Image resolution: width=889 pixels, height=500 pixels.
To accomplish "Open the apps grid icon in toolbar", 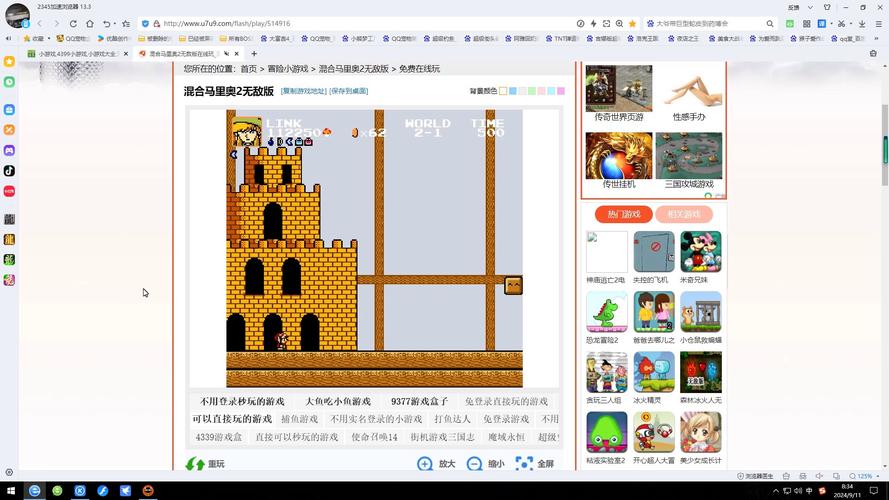I will (806, 24).
